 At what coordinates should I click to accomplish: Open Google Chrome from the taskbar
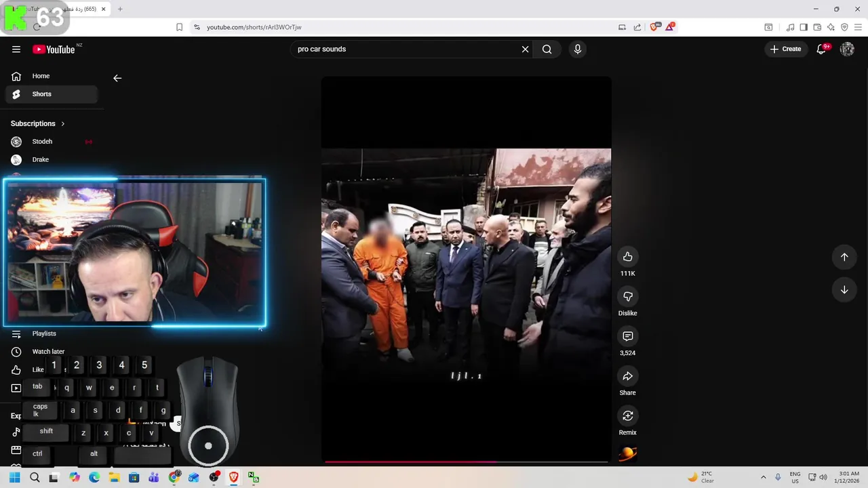pos(174,478)
